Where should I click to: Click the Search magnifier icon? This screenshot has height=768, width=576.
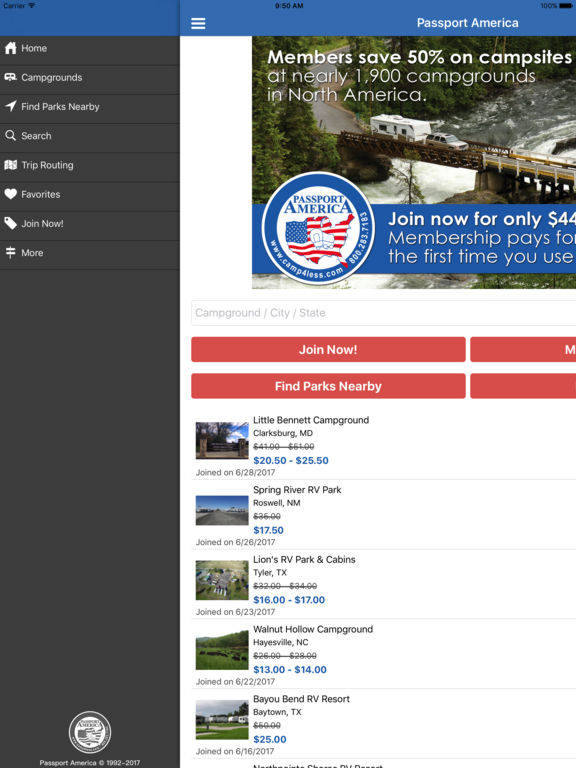10,136
